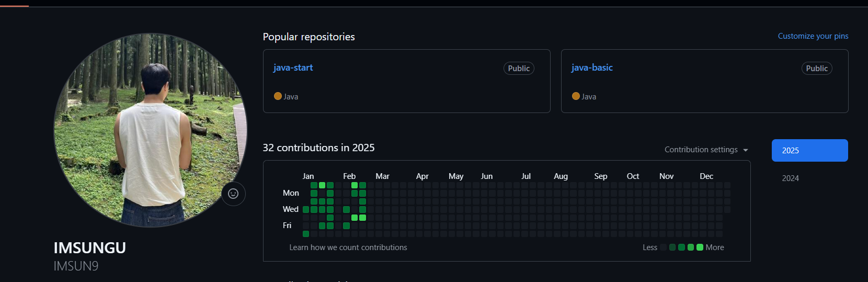
Task: Click the Dec month label in the graph
Action: point(706,176)
